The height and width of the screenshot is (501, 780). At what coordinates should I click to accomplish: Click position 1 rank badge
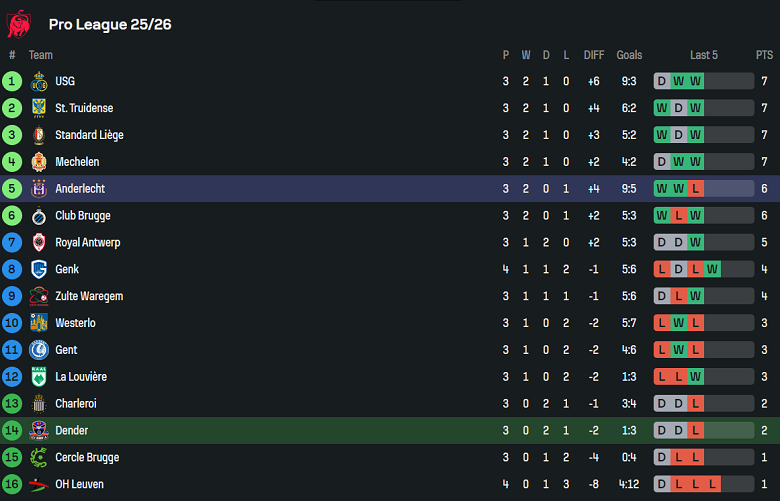(x=12, y=82)
